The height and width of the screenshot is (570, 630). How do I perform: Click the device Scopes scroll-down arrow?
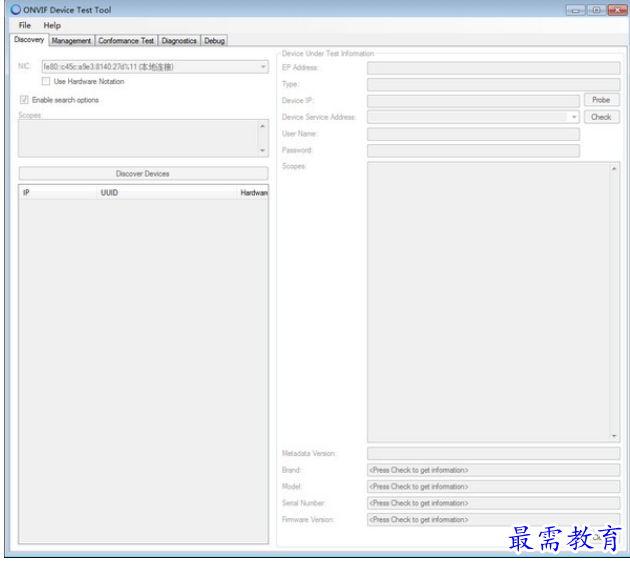click(x=614, y=436)
